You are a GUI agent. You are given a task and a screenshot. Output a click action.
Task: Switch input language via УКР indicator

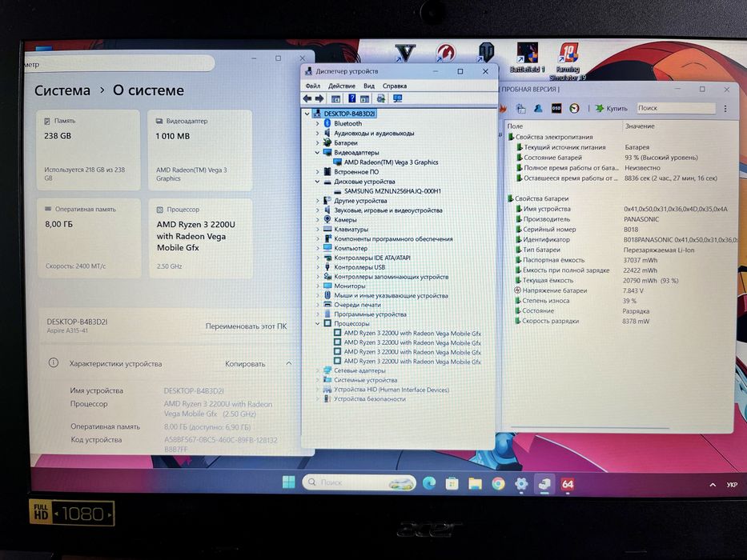click(732, 485)
